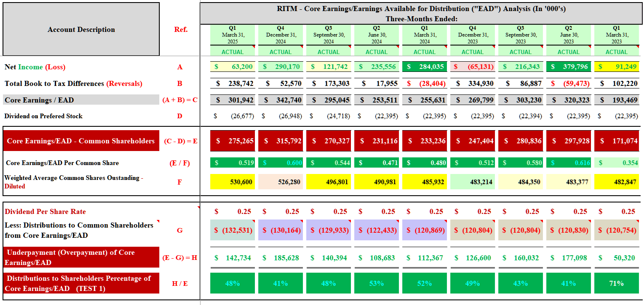This screenshot has height=305, width=644.
Task: Click the 'Total Book to Tax Differences' label
Action: pyautogui.click(x=73, y=83)
